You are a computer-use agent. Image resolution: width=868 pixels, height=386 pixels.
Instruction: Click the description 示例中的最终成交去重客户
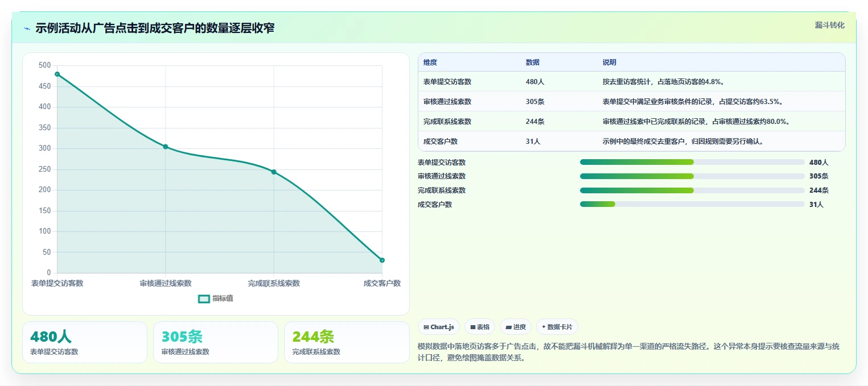point(683,142)
